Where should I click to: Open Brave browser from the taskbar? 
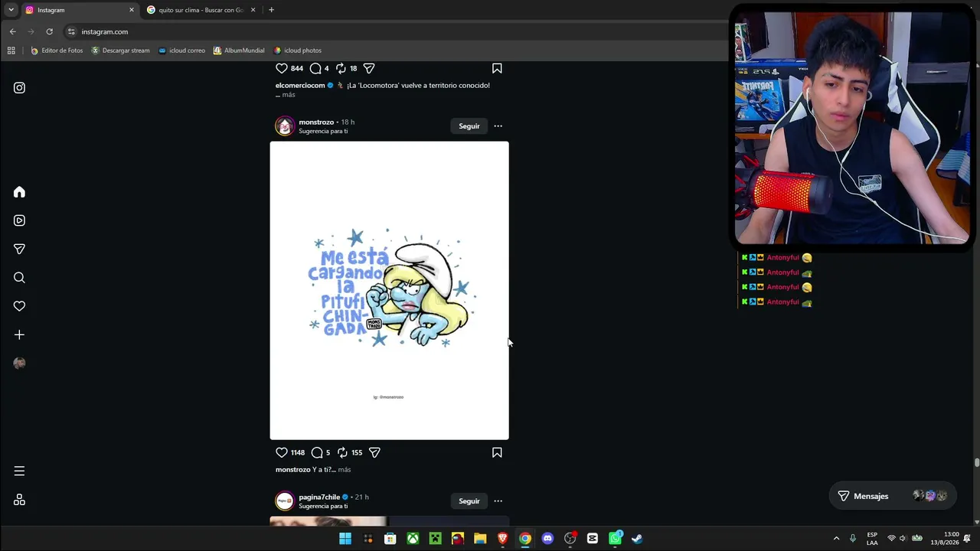pyautogui.click(x=502, y=539)
